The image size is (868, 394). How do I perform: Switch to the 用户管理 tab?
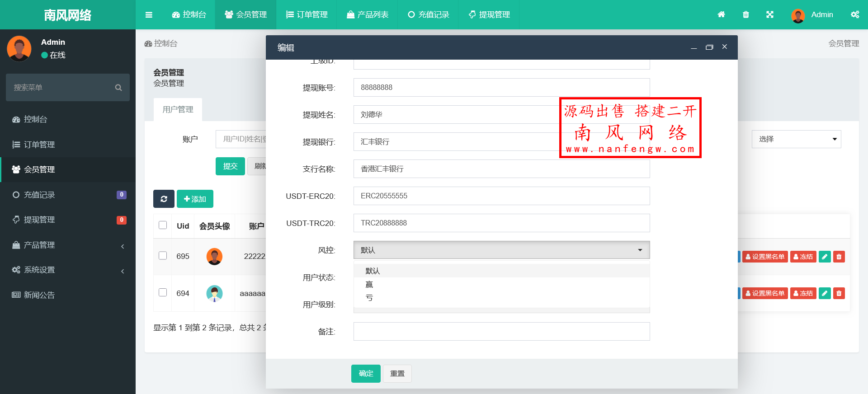click(178, 109)
